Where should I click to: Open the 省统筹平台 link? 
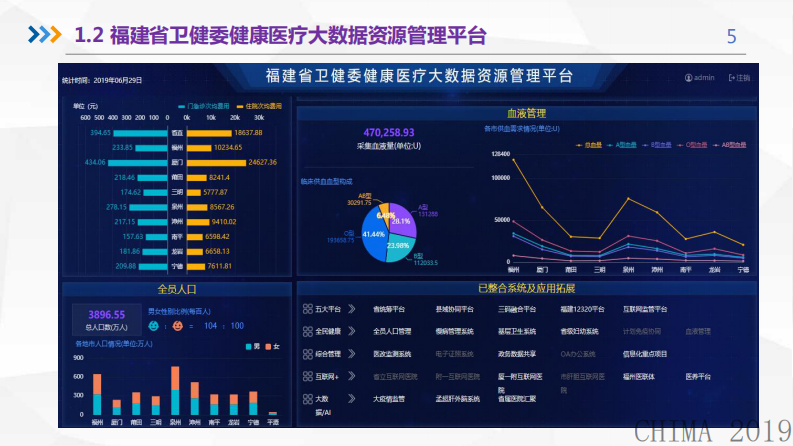click(389, 309)
